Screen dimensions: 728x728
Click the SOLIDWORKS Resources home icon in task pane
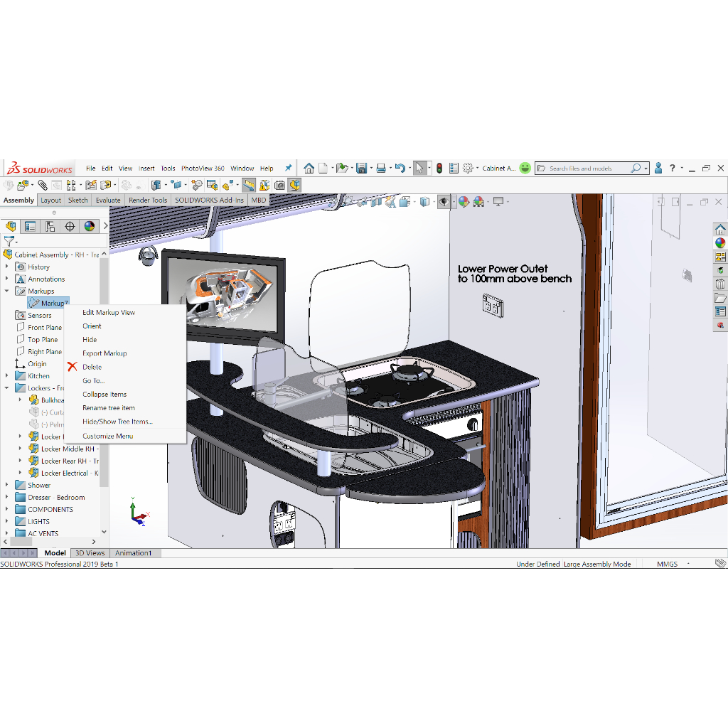coord(720,229)
